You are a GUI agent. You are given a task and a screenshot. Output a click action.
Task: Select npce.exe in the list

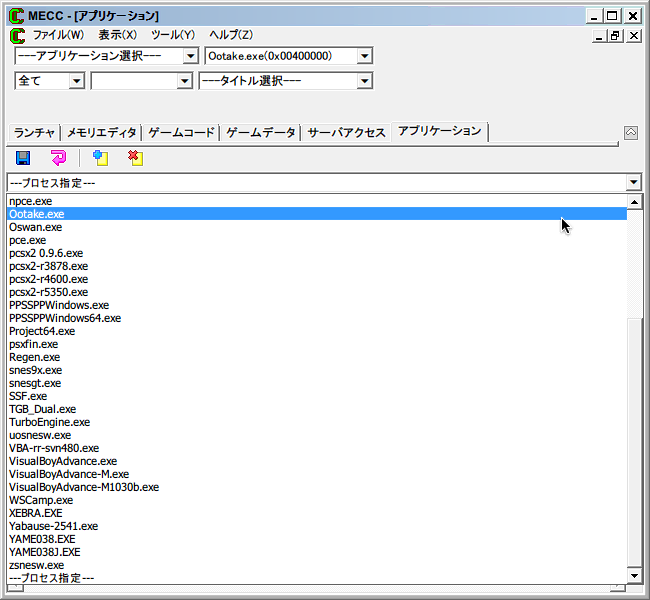coord(317,201)
